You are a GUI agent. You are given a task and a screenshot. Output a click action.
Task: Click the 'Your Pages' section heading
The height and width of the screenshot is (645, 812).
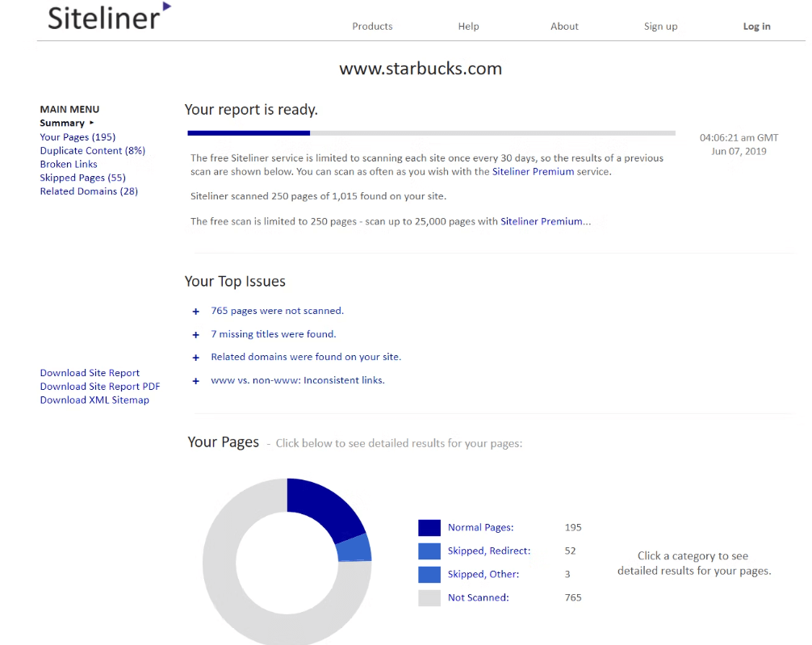[x=224, y=442]
